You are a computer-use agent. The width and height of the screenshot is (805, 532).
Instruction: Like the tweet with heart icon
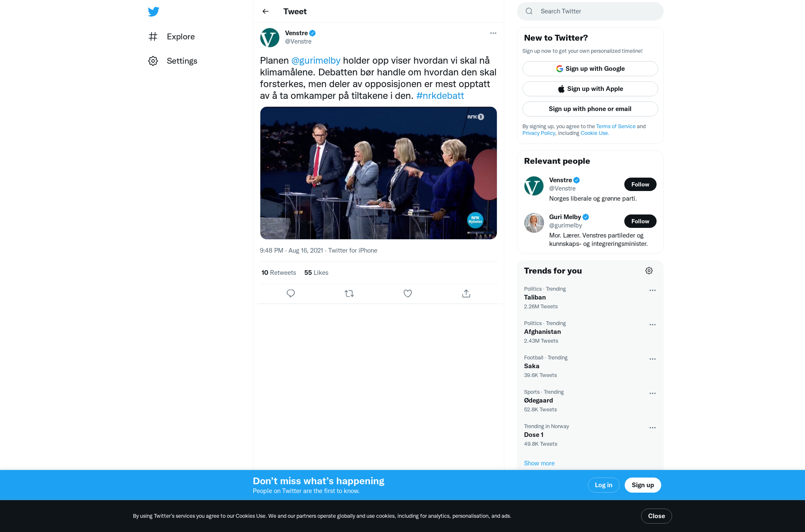pos(408,294)
